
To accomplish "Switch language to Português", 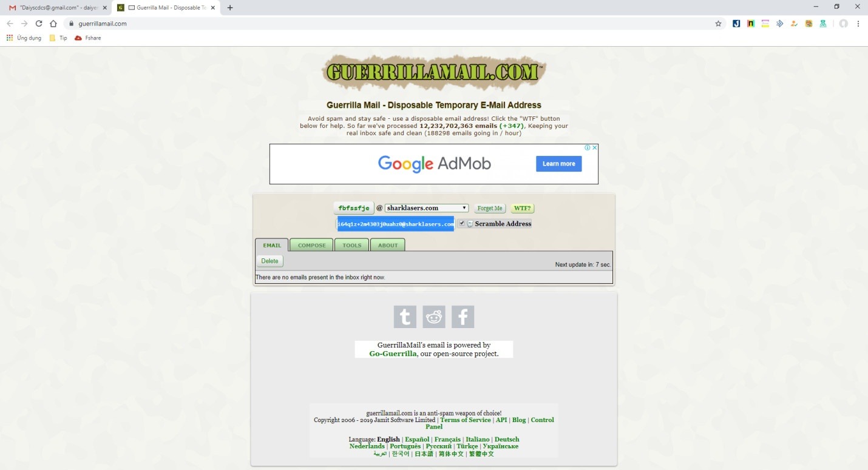I will (x=405, y=446).
